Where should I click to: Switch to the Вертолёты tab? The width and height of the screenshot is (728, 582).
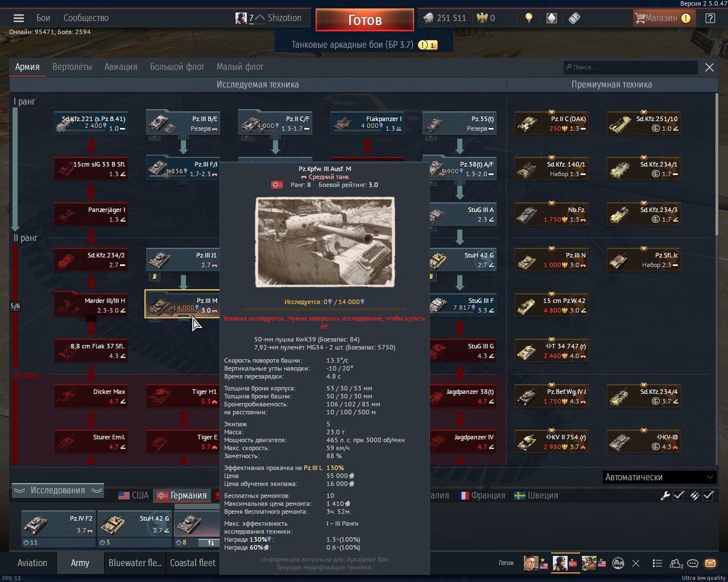tap(72, 67)
